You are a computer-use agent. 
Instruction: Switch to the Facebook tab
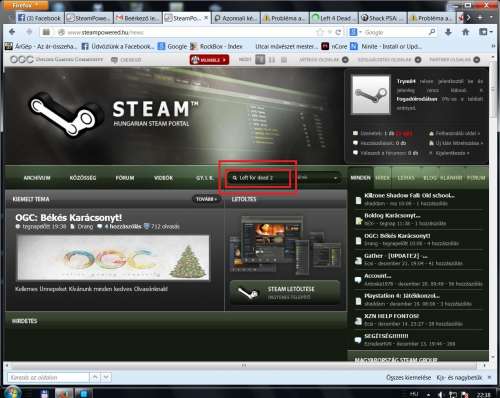click(x=39, y=18)
